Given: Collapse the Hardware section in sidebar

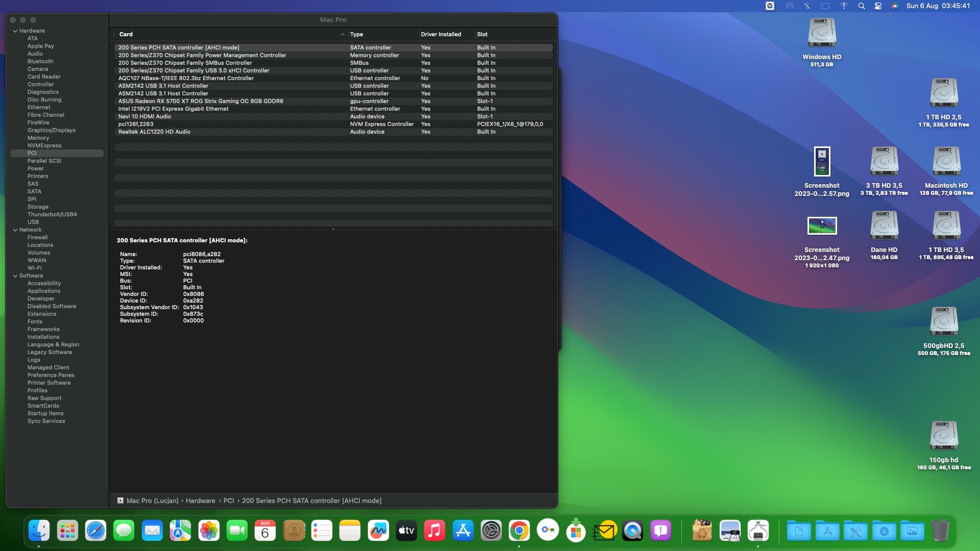Looking at the screenshot, I should click(x=15, y=31).
